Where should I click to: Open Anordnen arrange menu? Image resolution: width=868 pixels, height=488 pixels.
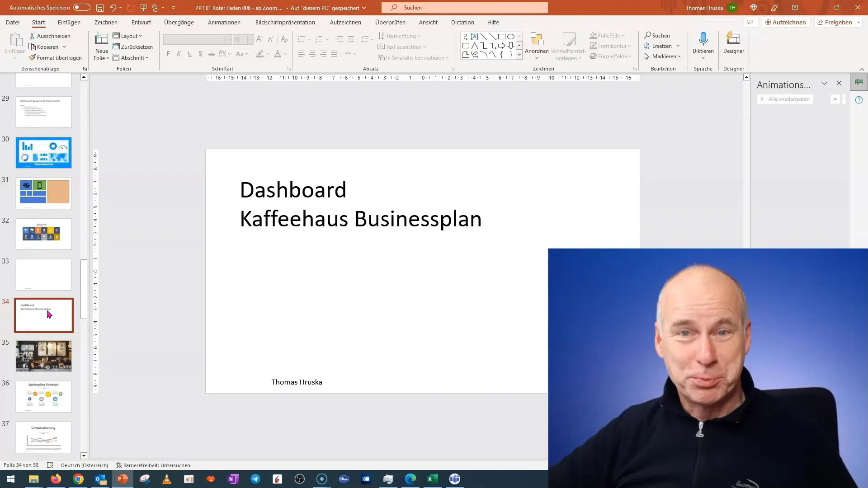pyautogui.click(x=537, y=46)
